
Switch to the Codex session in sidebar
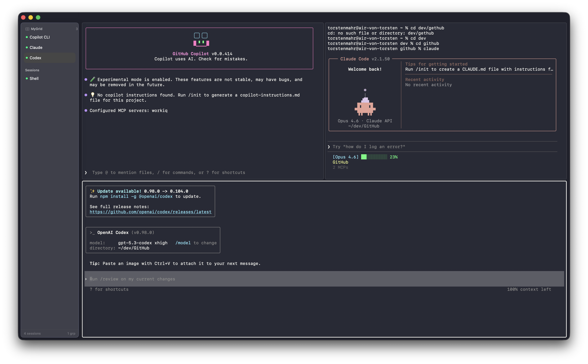tap(36, 58)
